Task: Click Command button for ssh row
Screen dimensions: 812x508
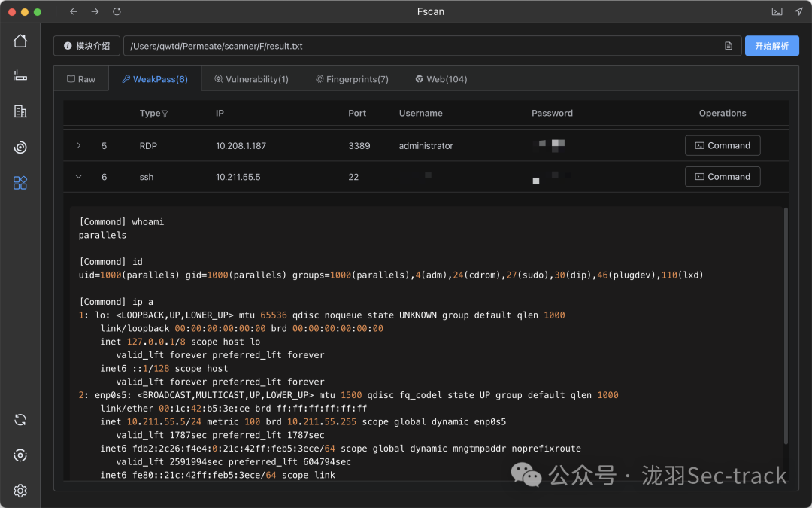Action: coord(723,177)
